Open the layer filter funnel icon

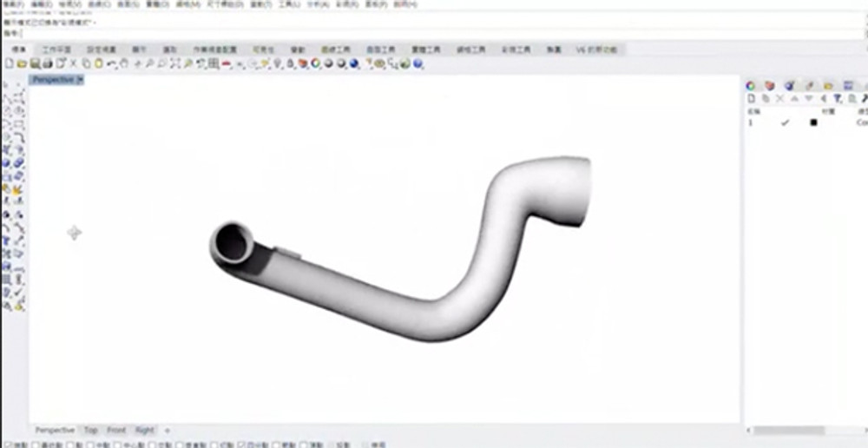[x=837, y=99]
